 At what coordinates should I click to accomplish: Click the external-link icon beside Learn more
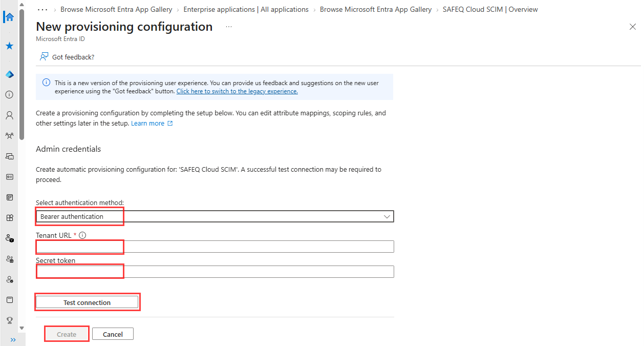(170, 124)
